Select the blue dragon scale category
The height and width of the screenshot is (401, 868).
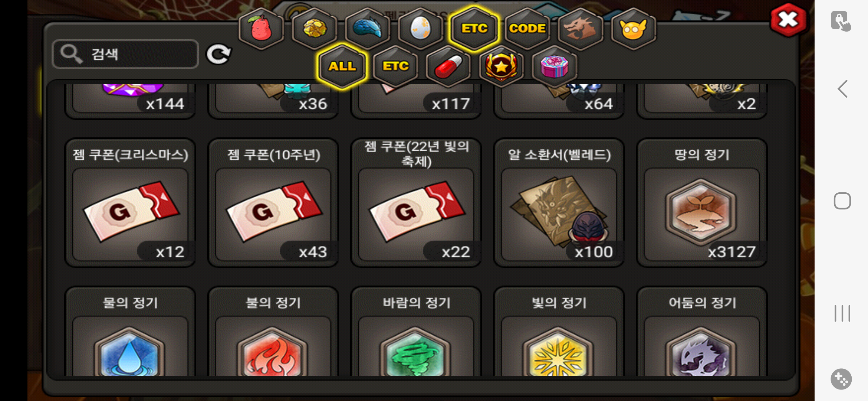coord(367,28)
